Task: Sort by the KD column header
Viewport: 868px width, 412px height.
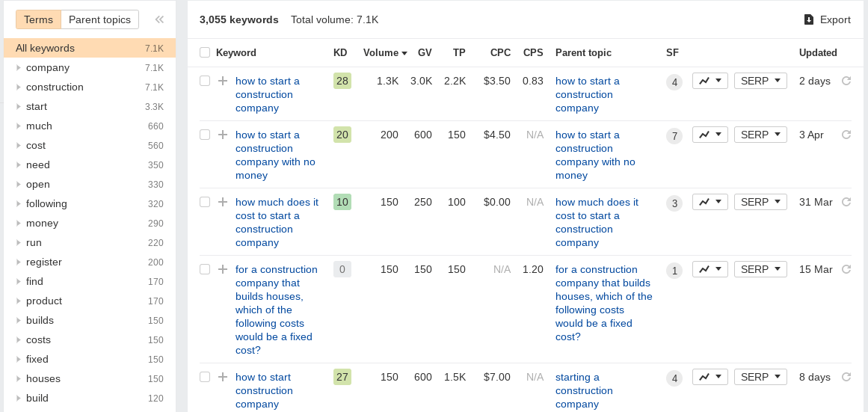Action: 340,52
